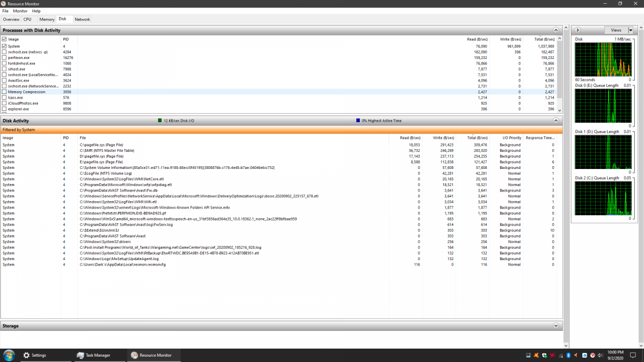Open Task Manager from the taskbar

(93, 355)
